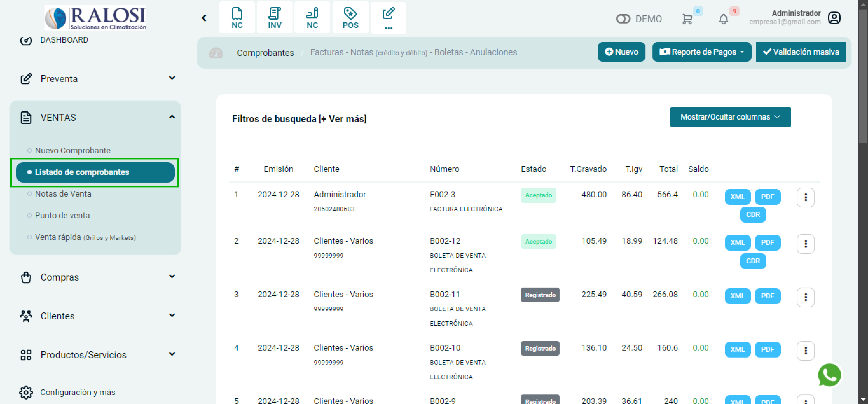The image size is (868, 404).
Task: Open three-dot menu for F002-3 row
Action: (x=805, y=197)
